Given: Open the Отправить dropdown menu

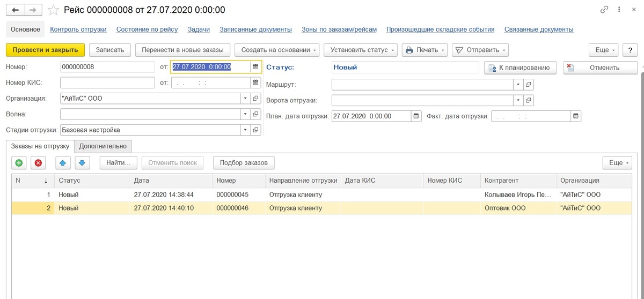Looking at the screenshot, I should 480,50.
